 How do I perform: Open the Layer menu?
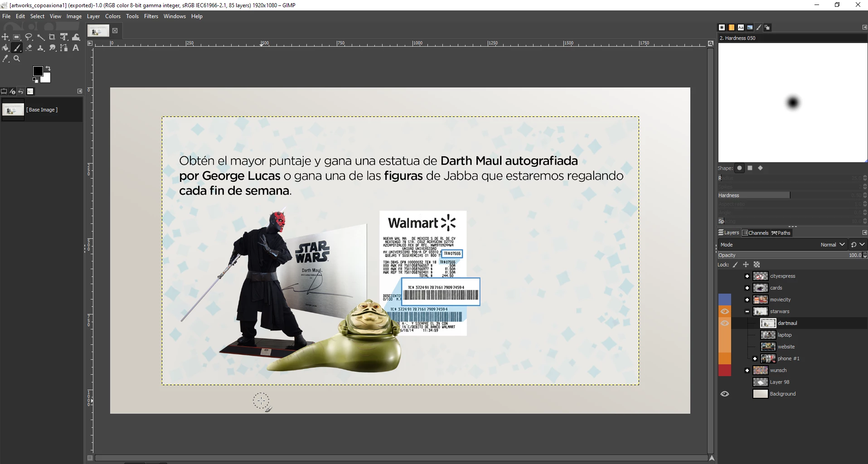(93, 16)
